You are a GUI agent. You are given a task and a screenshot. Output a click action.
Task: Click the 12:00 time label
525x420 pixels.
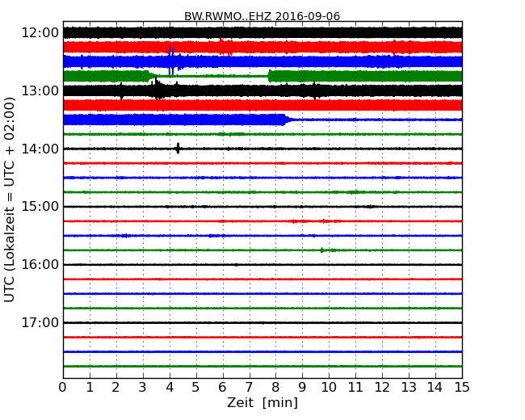coord(40,33)
